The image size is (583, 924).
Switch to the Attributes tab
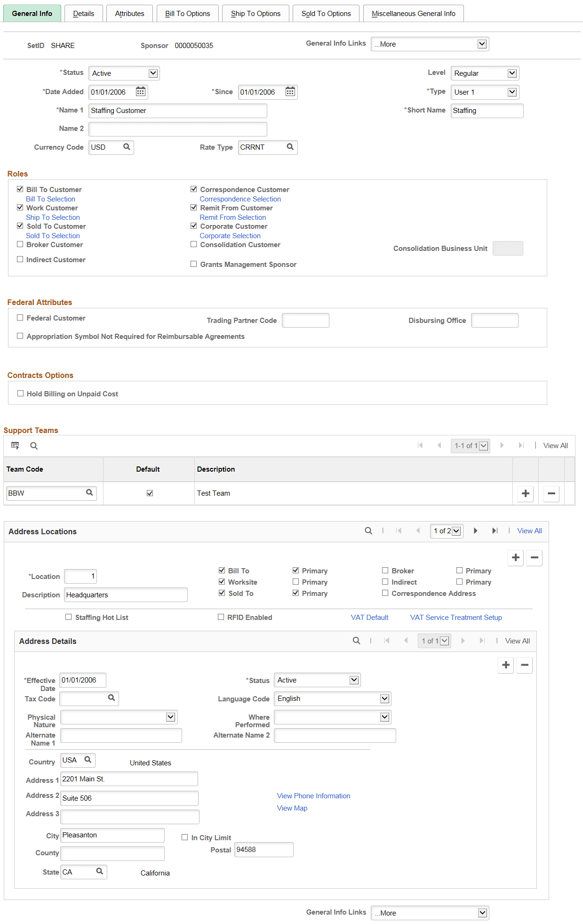[x=129, y=14]
